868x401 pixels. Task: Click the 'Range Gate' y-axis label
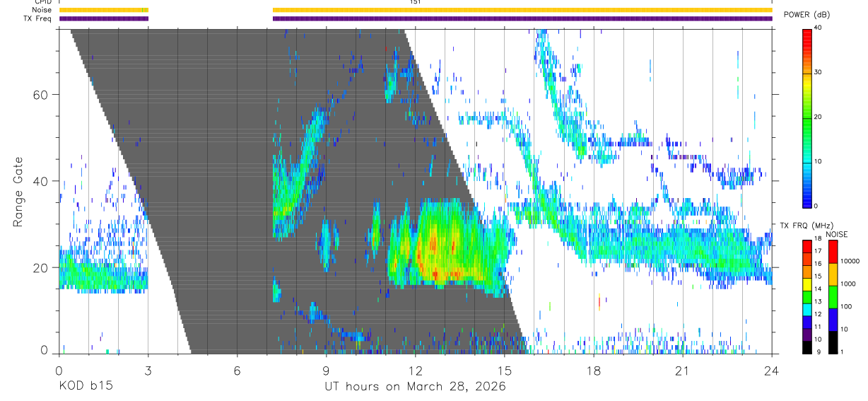18,192
